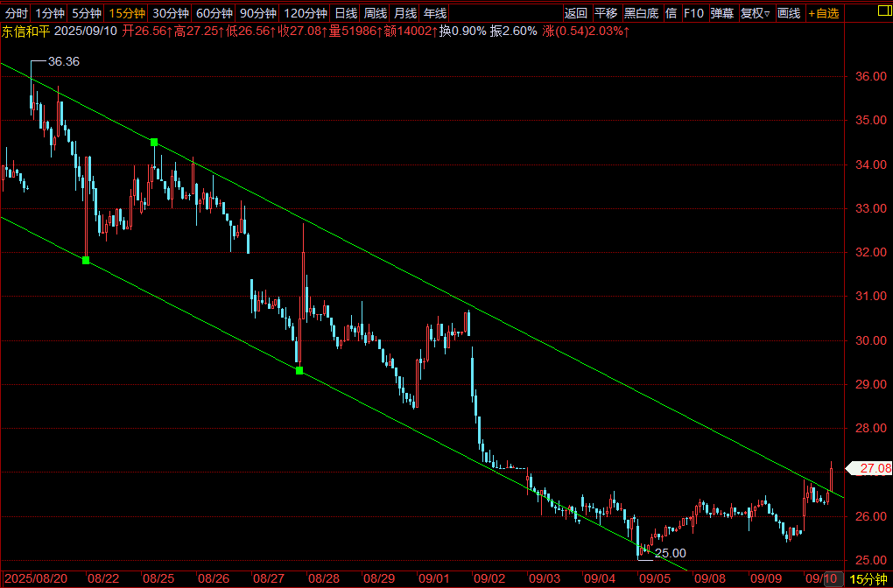893x588 pixels.
Task: Switch to 月线 monthly chart
Action: coord(405,13)
